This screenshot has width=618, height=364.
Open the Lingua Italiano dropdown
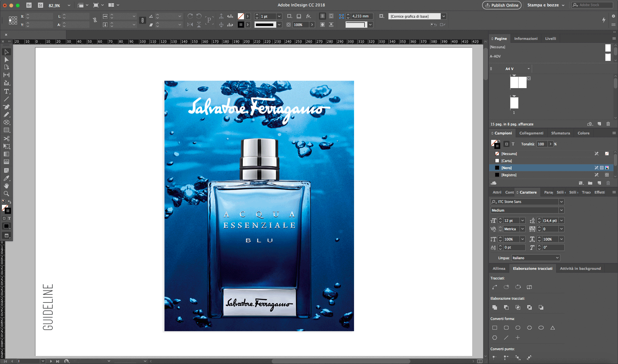pos(536,258)
